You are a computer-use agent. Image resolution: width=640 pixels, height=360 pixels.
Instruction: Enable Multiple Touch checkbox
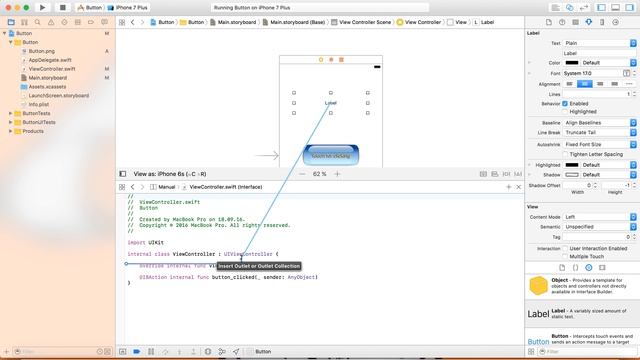coord(565,256)
